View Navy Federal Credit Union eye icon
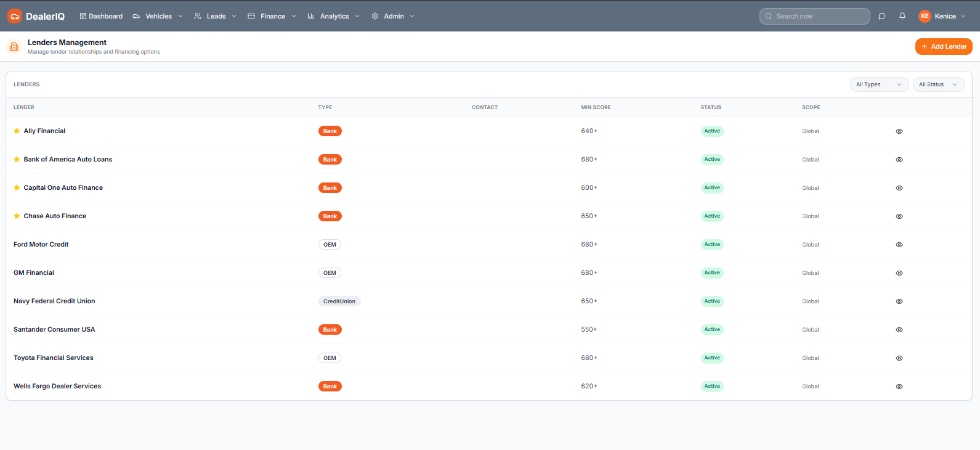Screen dimensions: 980x450 (x=899, y=301)
